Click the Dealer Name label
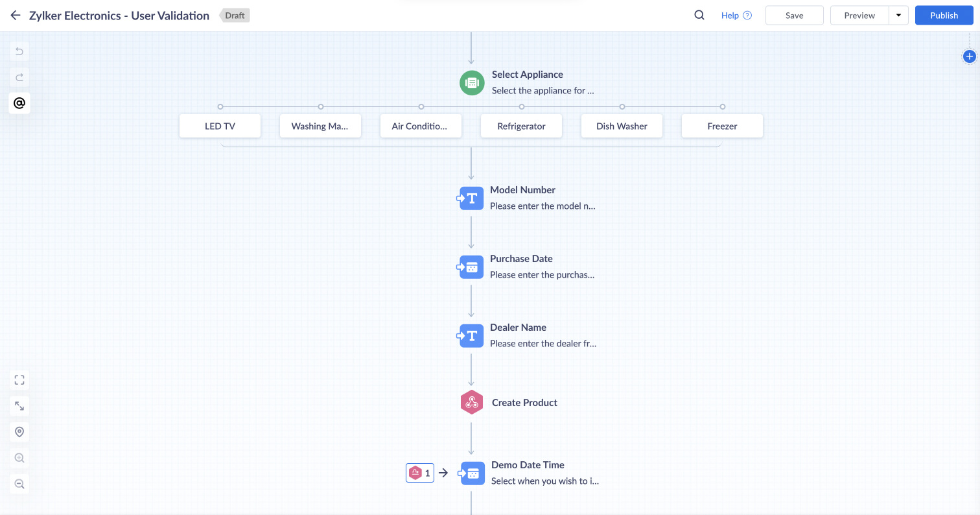Screen dimensions: 980x515 518,328
